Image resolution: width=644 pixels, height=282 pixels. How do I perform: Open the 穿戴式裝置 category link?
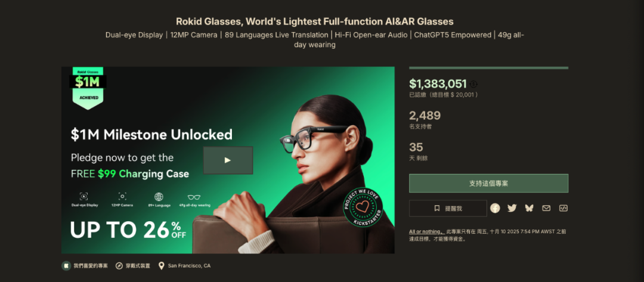click(137, 266)
